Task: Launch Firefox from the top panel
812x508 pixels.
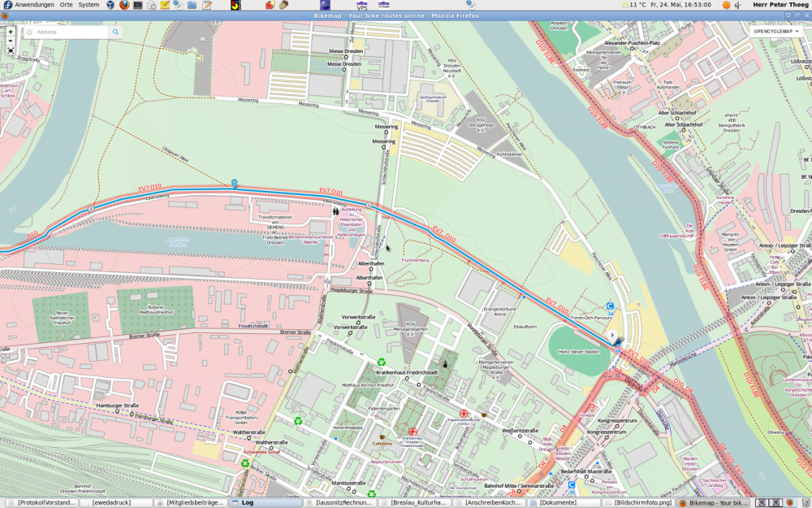Action: click(x=124, y=5)
